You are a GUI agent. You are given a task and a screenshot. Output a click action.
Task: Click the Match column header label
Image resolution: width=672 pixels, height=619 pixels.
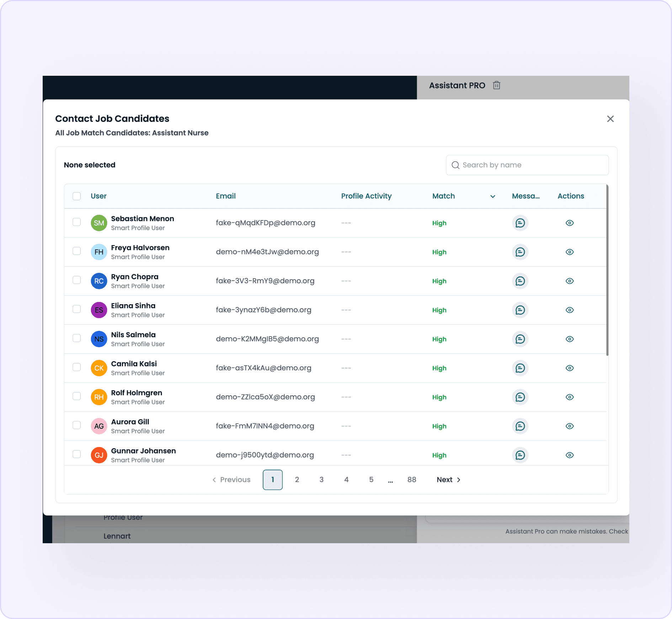443,196
